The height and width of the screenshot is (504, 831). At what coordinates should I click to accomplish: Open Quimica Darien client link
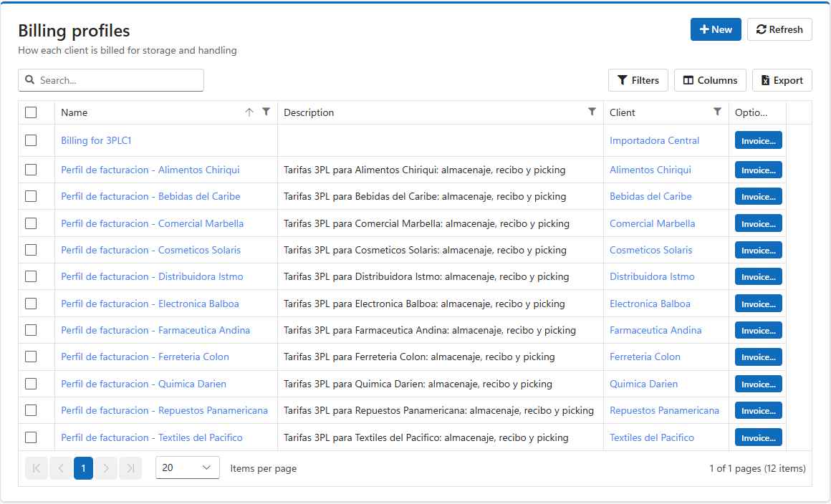point(643,384)
